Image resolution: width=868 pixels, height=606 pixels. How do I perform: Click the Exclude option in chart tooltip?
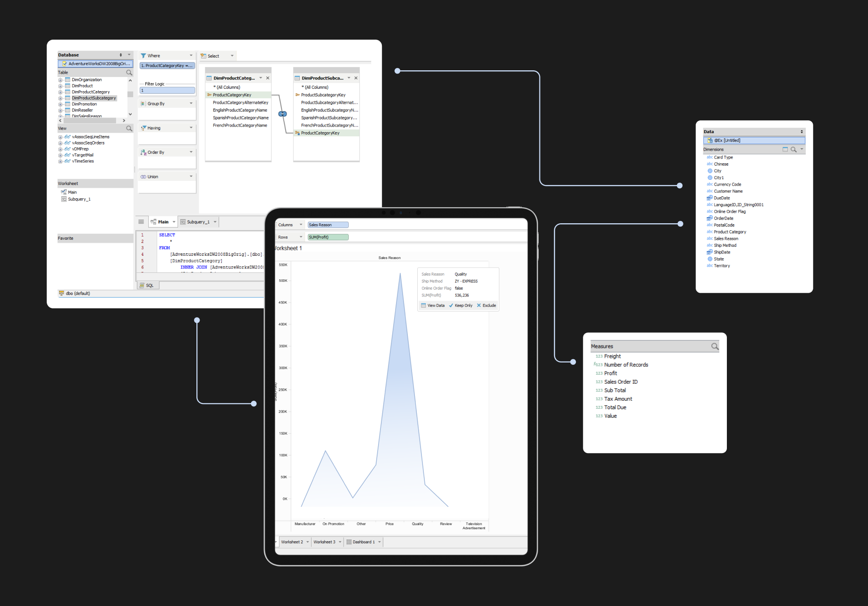point(486,305)
